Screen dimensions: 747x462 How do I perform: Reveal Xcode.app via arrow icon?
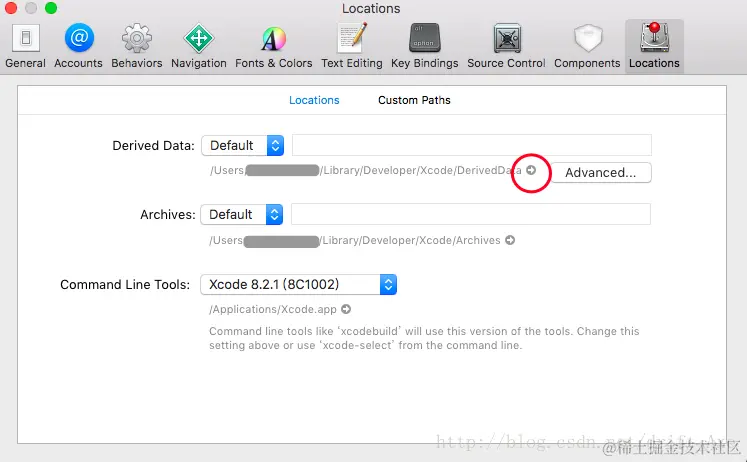click(346, 309)
